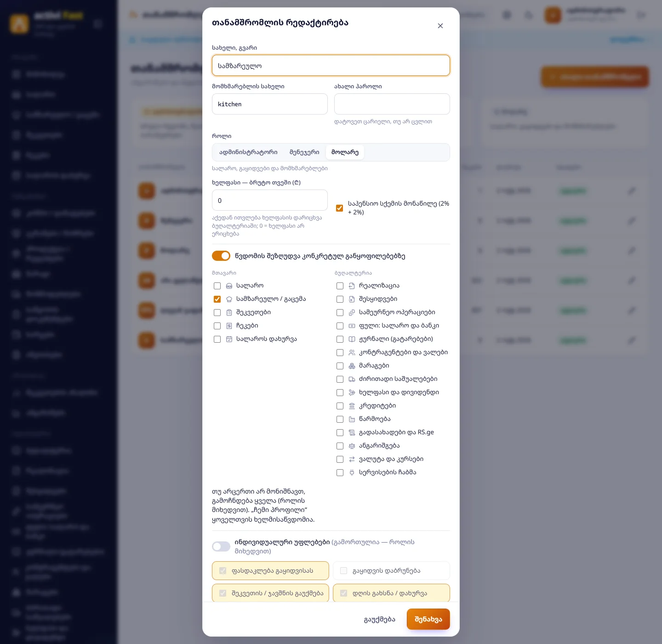Image resolution: width=662 pixels, height=644 pixels.
Task: Uncheck the სამზარეულო / გაცემა checkbox
Action: 217,299
